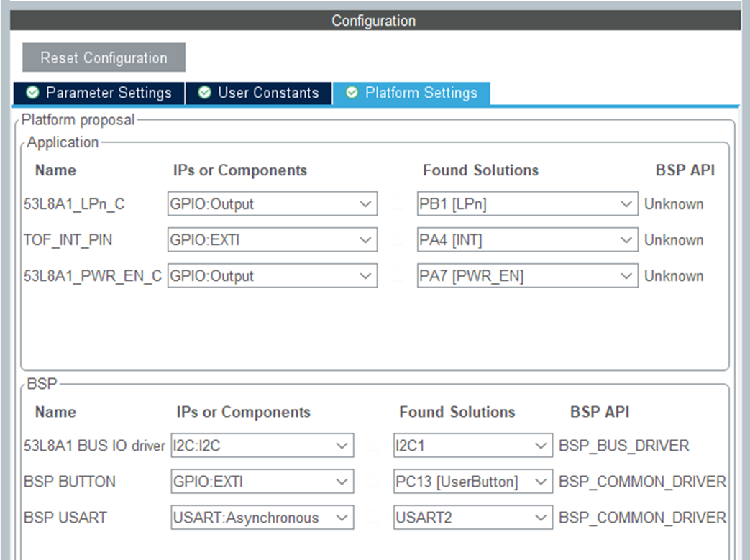
Task: Click Reset Configuration button
Action: (104, 58)
